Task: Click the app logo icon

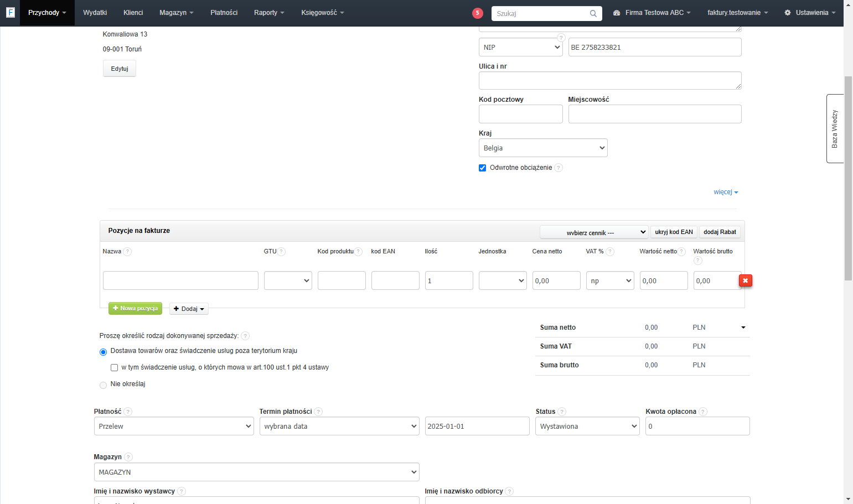Action: [10, 12]
